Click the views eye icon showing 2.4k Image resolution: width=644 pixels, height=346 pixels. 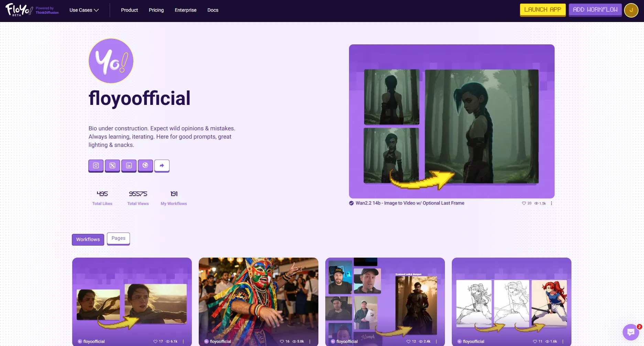point(421,342)
